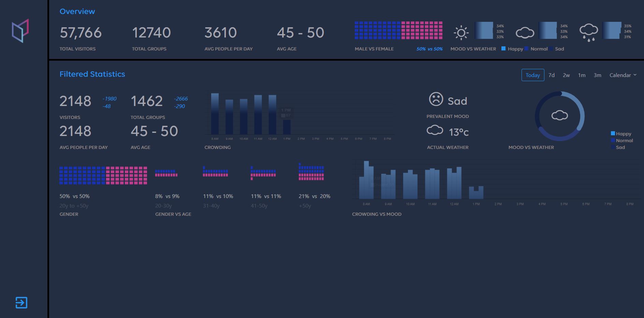Click the 3610 avg people per day
The width and height of the screenshot is (644, 318).
click(220, 33)
